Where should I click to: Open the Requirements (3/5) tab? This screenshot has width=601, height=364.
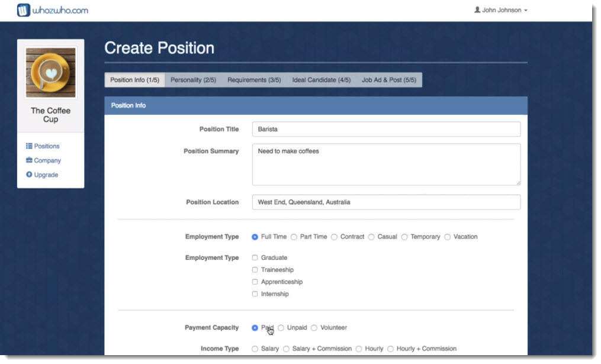click(254, 80)
